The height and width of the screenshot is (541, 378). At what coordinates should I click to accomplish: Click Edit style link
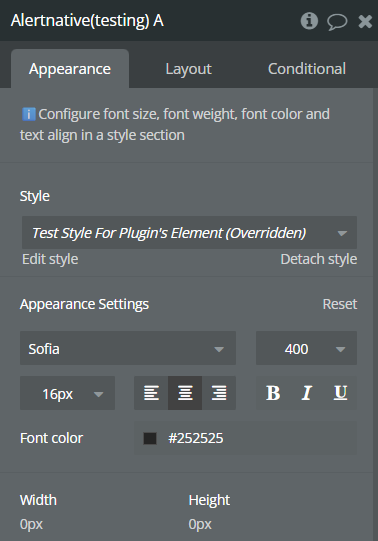coord(50,259)
